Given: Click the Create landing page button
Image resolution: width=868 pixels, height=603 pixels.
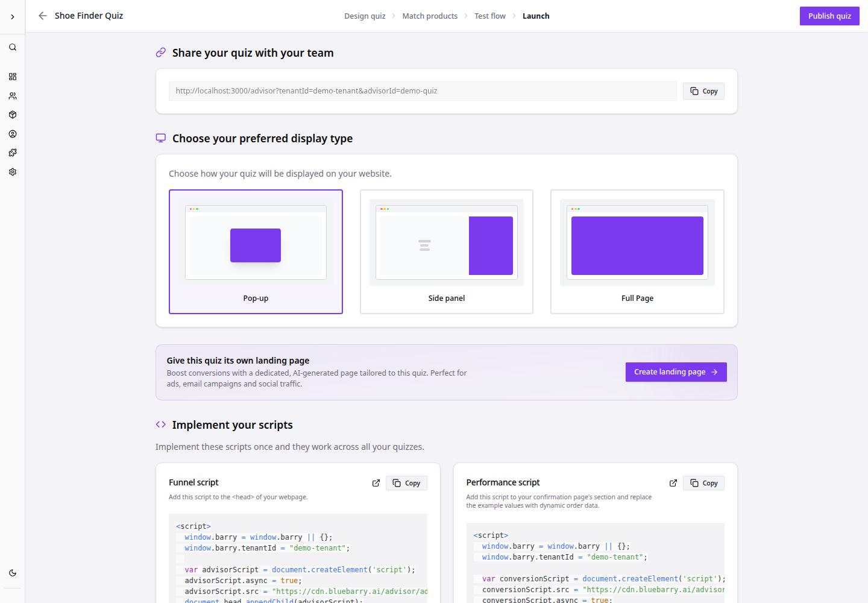Looking at the screenshot, I should point(676,372).
